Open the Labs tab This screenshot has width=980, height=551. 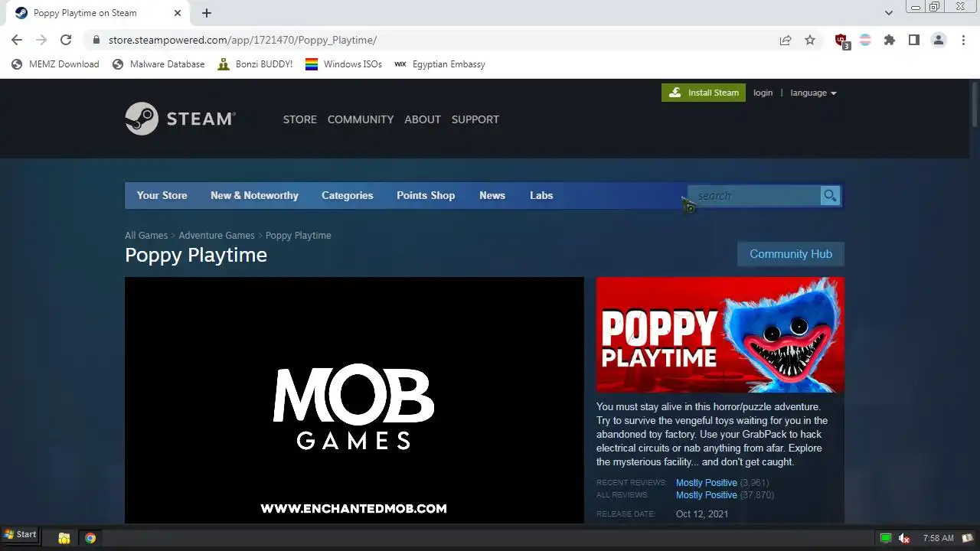541,195
